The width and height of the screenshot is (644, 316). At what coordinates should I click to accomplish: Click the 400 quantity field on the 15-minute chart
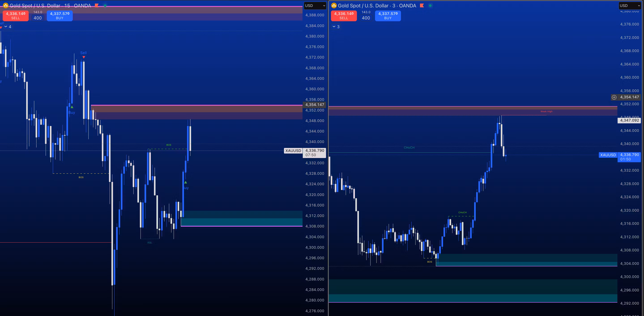click(38, 18)
